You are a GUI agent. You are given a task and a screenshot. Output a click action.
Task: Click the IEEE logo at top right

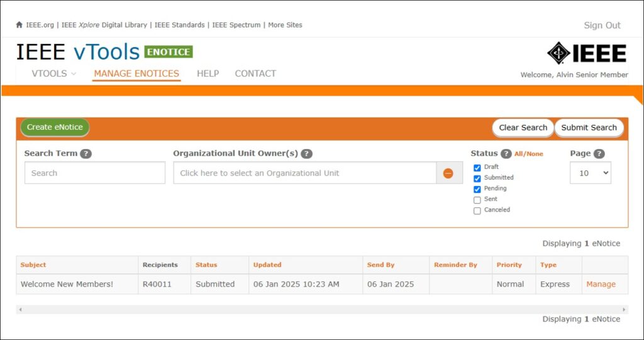point(587,53)
